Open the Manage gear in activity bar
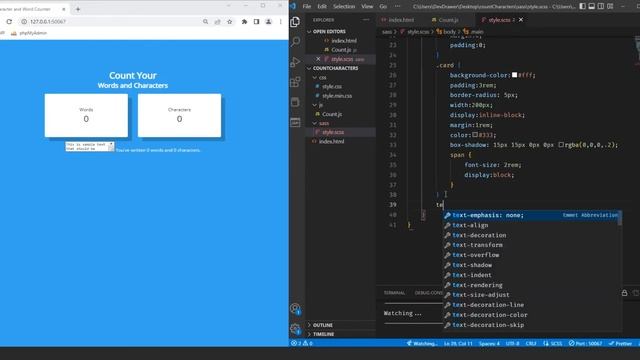Viewport: 640px width, 360px height. (x=295, y=329)
